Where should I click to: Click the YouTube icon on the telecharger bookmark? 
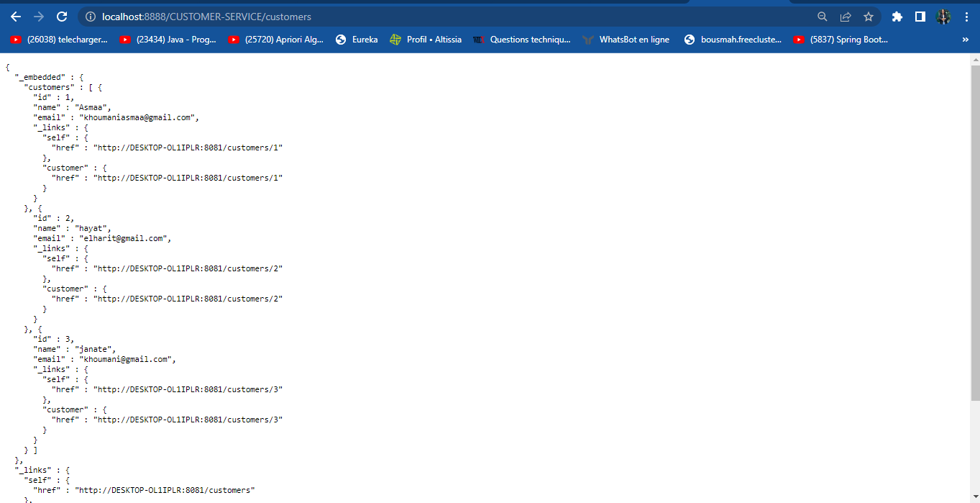click(16, 40)
